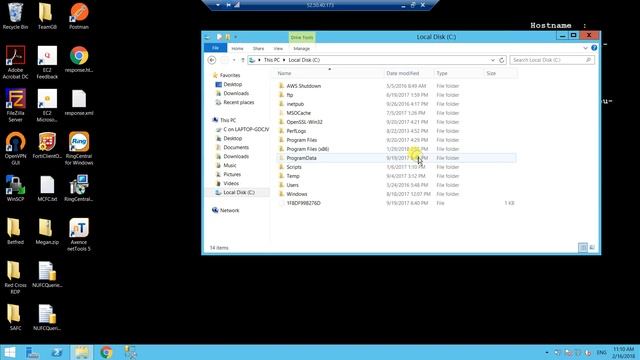Sort files by the Size column
The height and width of the screenshot is (360, 640).
(500, 73)
